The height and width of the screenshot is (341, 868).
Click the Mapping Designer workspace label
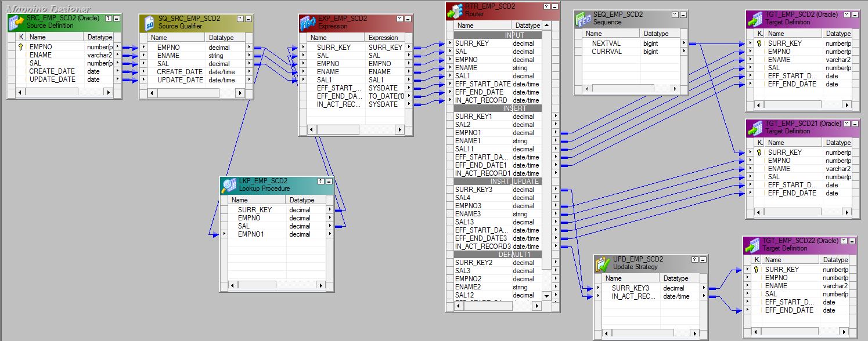coord(49,9)
